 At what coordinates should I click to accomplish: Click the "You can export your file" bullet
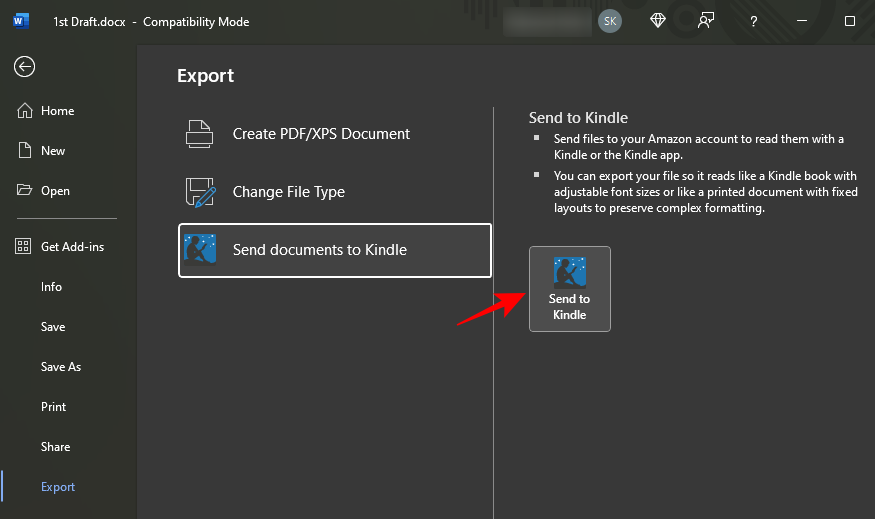click(x=705, y=192)
